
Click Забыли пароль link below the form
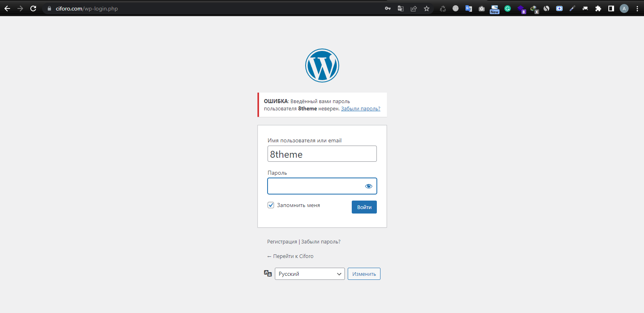coord(321,242)
